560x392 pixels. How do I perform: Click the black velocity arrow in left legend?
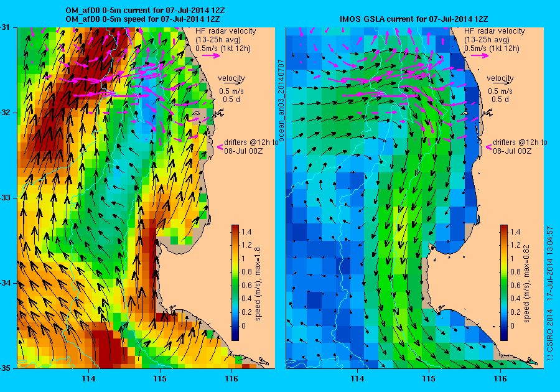point(233,83)
